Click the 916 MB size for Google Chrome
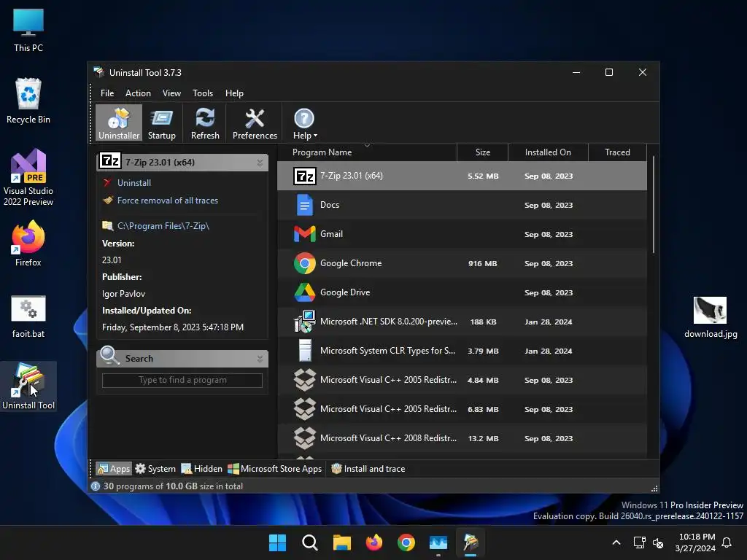Image resolution: width=747 pixels, height=560 pixels. point(483,263)
